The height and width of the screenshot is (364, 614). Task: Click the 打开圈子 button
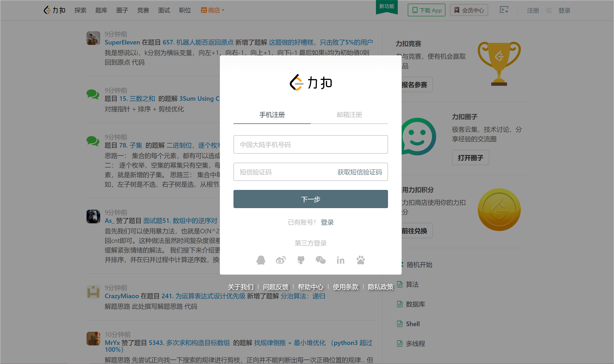pyautogui.click(x=470, y=157)
